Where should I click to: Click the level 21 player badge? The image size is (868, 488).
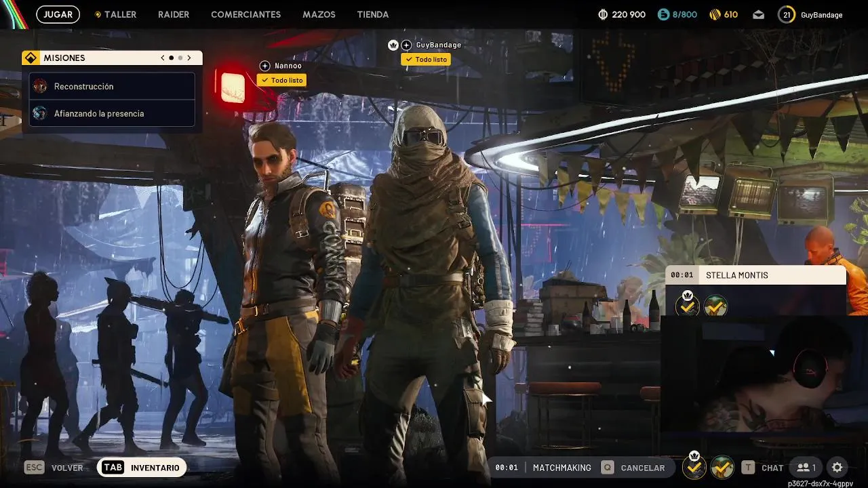click(787, 14)
